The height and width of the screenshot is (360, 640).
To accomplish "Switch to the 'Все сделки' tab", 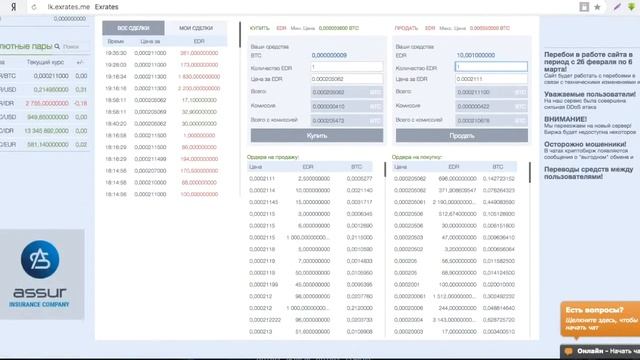I will click(133, 28).
